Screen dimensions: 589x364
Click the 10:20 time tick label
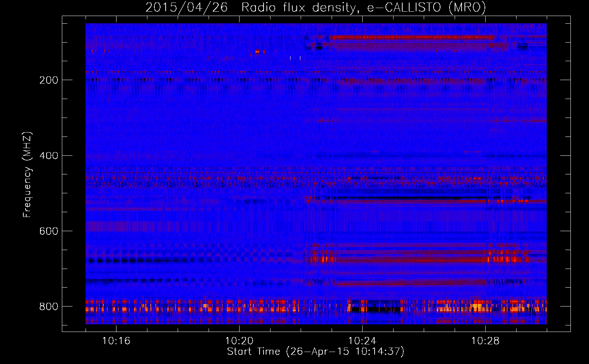tap(239, 341)
